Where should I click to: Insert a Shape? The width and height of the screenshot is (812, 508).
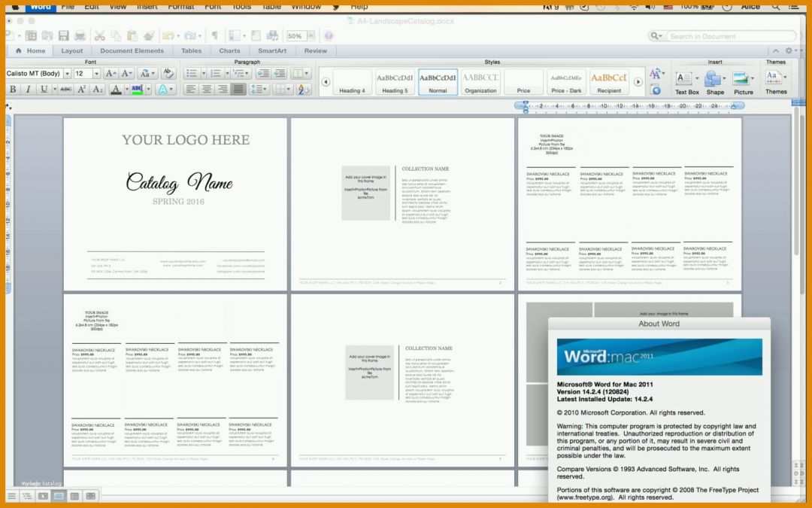tap(715, 83)
